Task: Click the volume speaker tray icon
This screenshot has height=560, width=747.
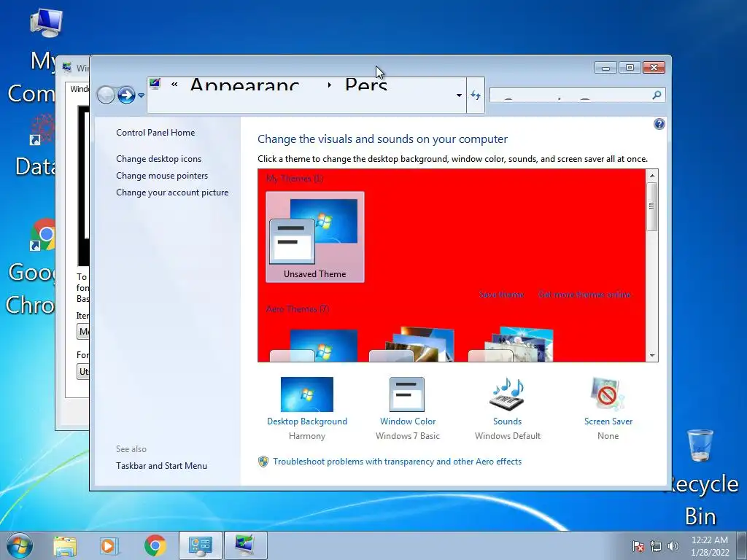Action: point(673,546)
